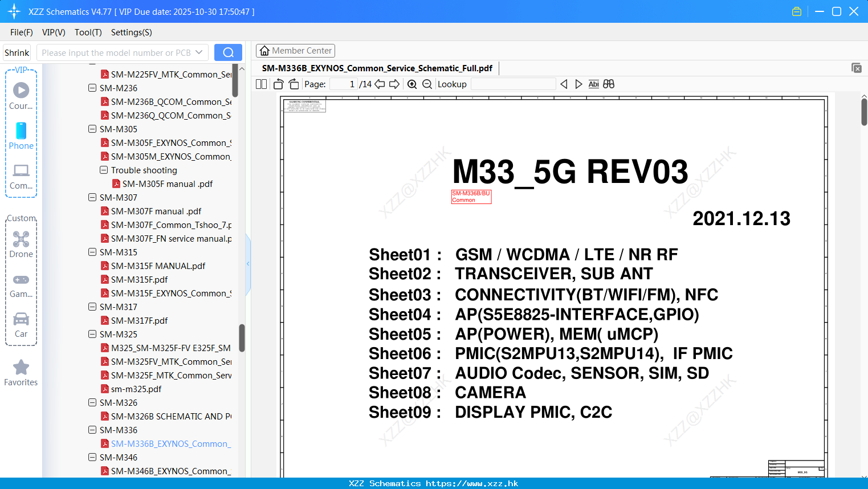Toggle case-sensitive search with Abi icon
This screenshot has height=489, width=868.
[x=594, y=84]
